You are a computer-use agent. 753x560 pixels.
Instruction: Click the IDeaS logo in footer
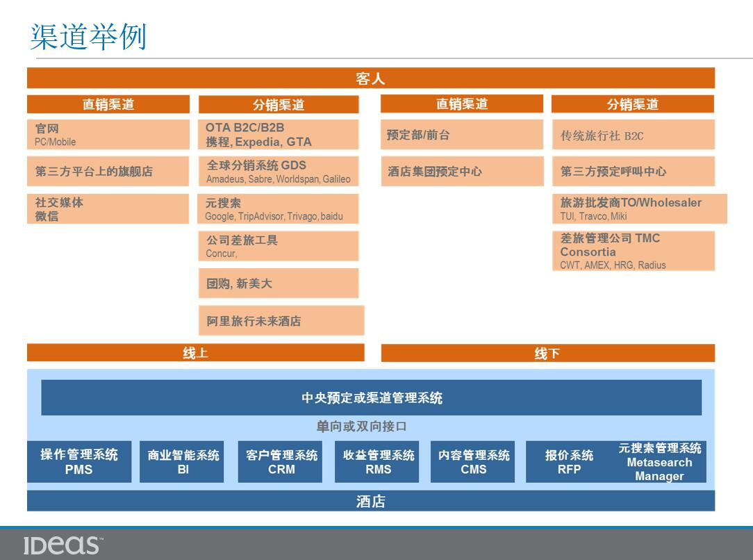[x=63, y=545]
